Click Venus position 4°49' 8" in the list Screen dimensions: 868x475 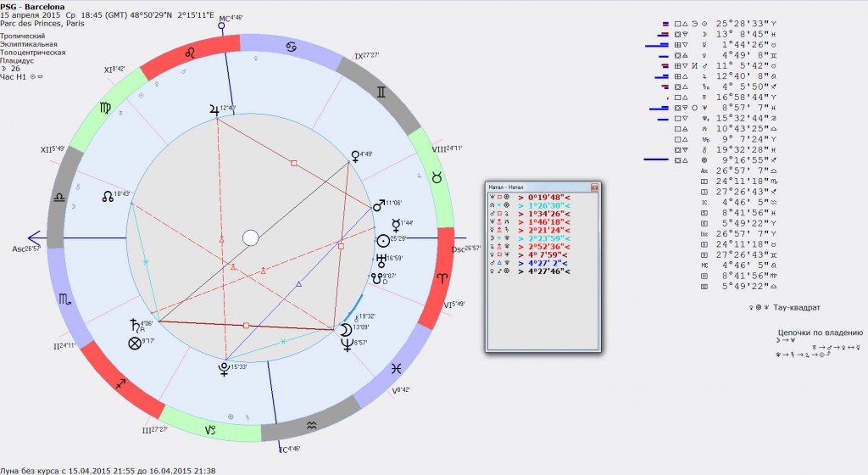tap(746, 55)
